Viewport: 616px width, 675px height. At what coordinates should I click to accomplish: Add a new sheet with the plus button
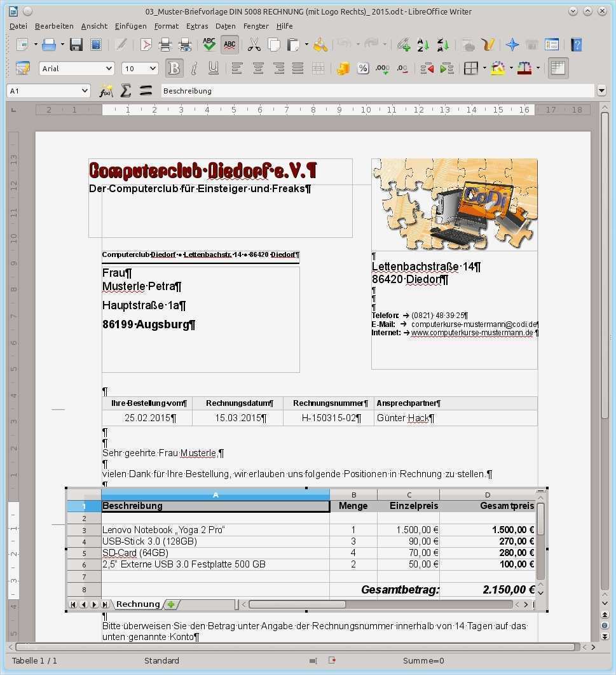(169, 604)
